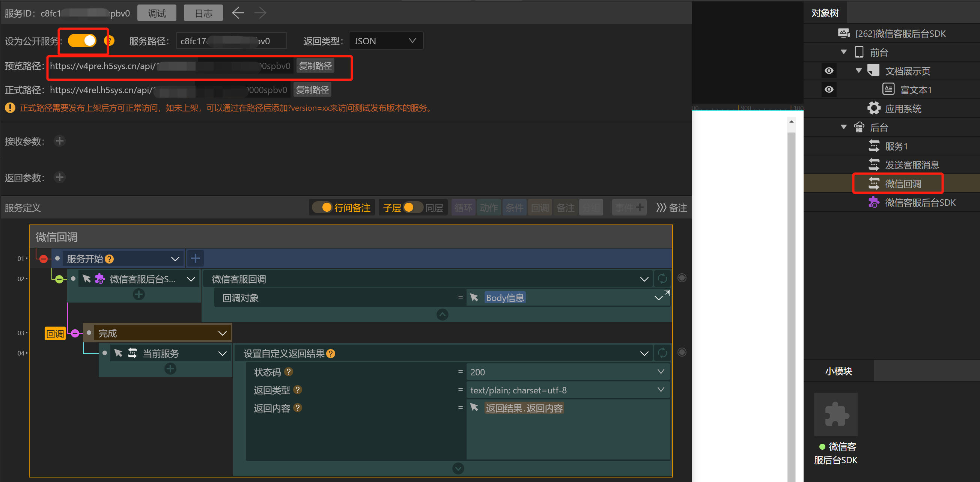
Task: Click expand arrow icon on Body信息 field
Action: 667,292
